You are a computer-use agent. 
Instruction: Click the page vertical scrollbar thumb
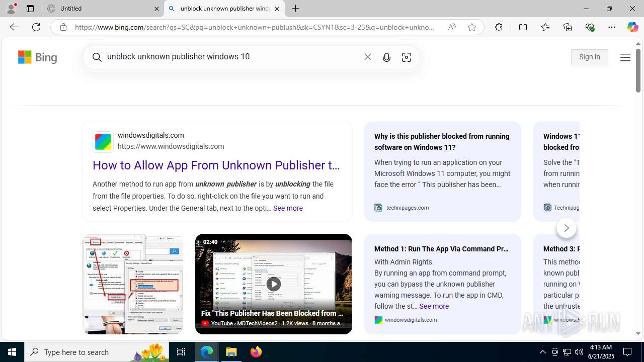pos(638,70)
